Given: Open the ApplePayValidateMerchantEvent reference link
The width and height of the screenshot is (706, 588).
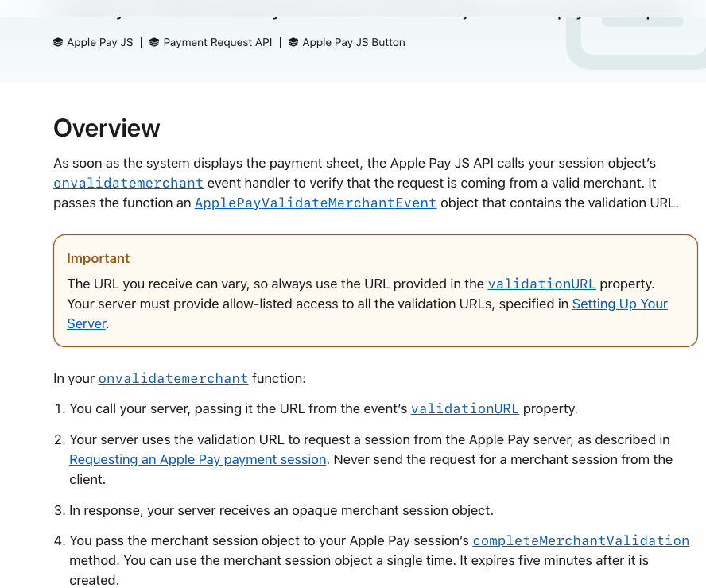Looking at the screenshot, I should [x=316, y=203].
